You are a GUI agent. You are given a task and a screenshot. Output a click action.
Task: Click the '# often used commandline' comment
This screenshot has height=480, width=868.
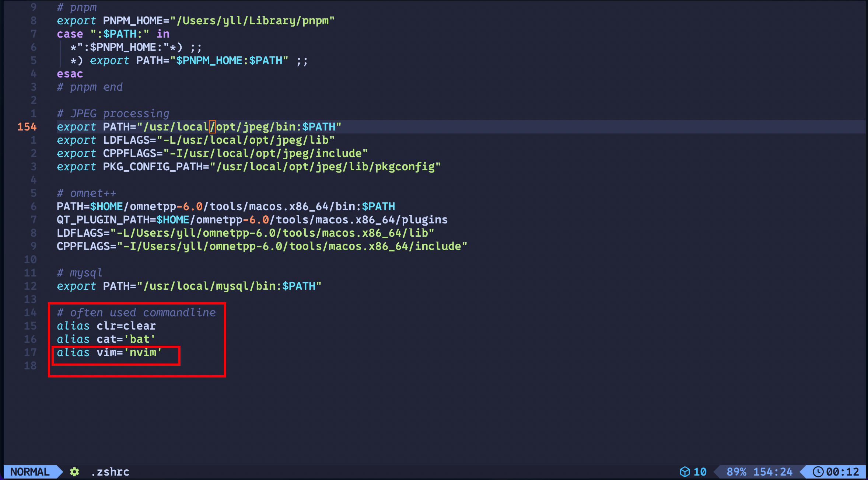[x=136, y=313]
